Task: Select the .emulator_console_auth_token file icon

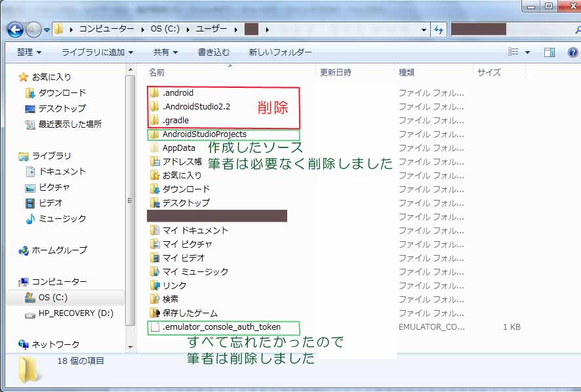Action: [x=155, y=327]
